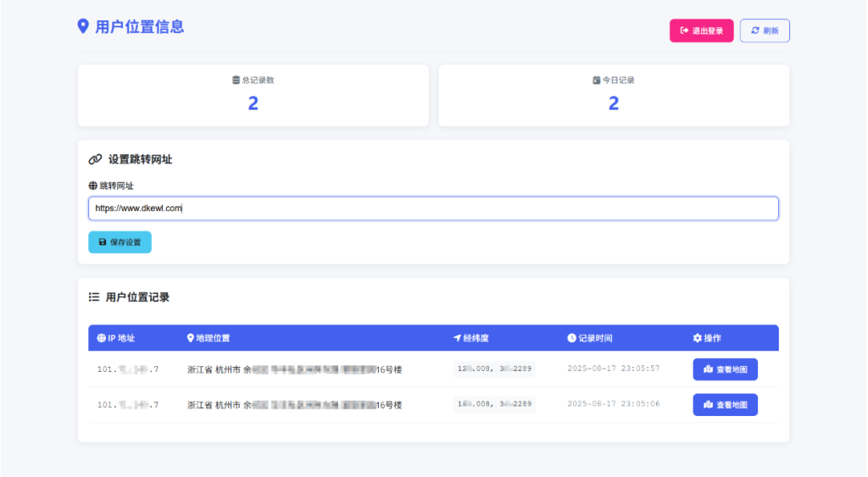Refresh the page with the 刷新 button
868x477 pixels.
(765, 31)
